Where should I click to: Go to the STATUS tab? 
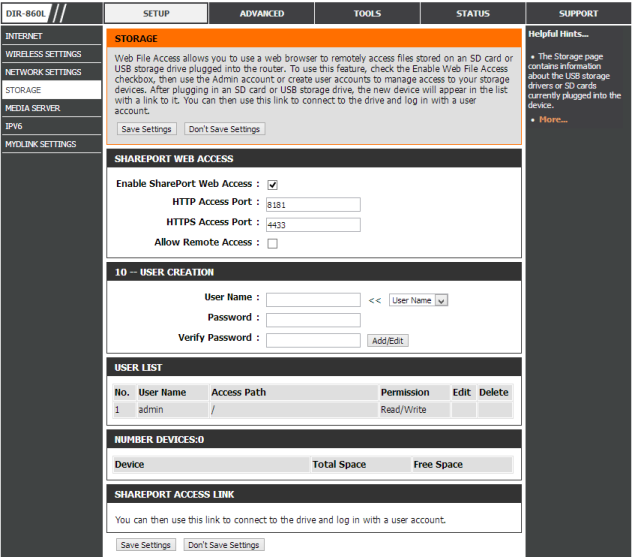click(473, 13)
